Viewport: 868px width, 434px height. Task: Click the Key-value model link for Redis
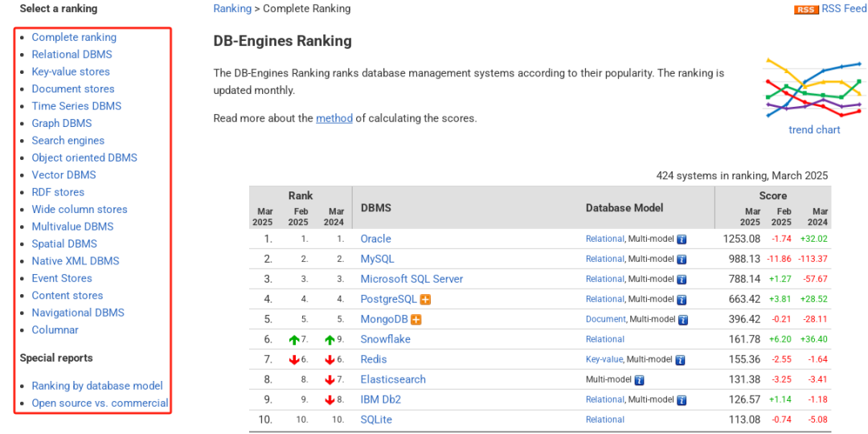(604, 359)
